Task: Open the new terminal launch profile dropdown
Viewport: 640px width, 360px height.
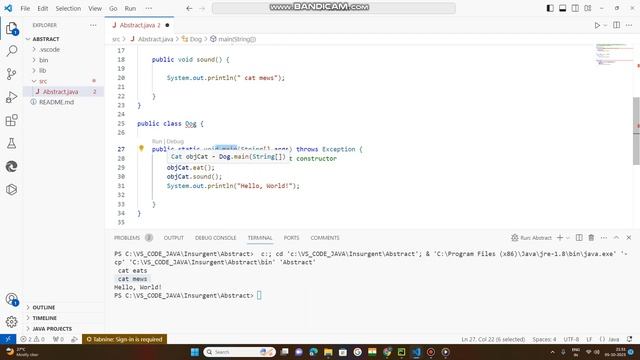Action: point(568,238)
